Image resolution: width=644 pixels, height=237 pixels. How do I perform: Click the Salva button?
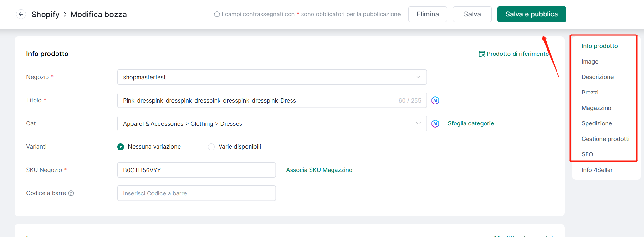coord(472,14)
